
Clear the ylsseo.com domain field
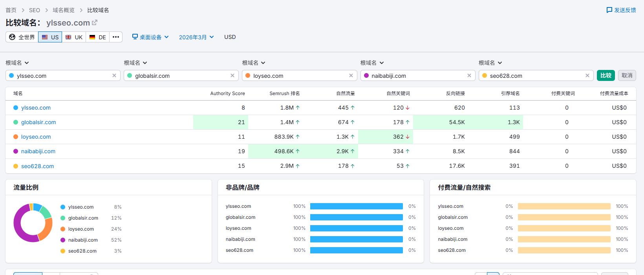(x=114, y=75)
